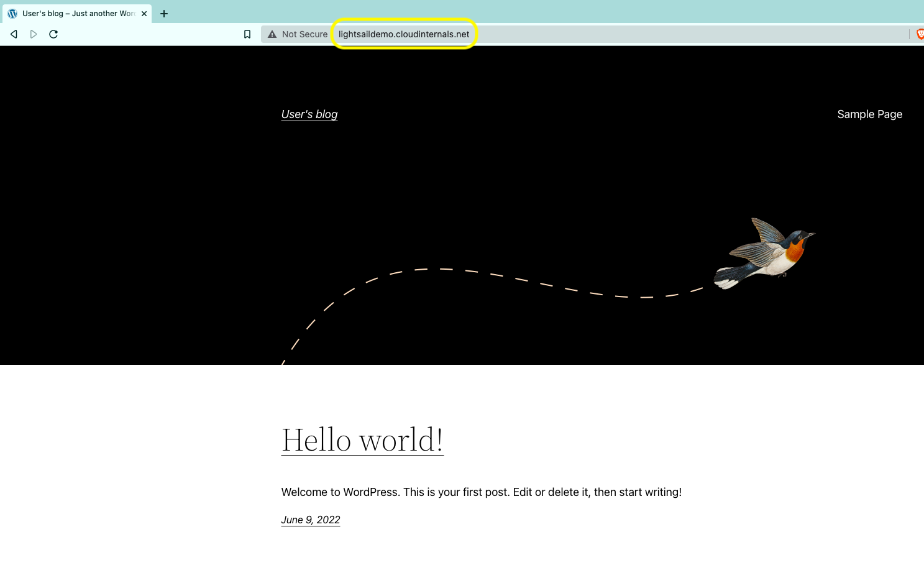Image resolution: width=924 pixels, height=578 pixels.
Task: Click the Not Secure warning triangle icon
Action: tap(272, 34)
